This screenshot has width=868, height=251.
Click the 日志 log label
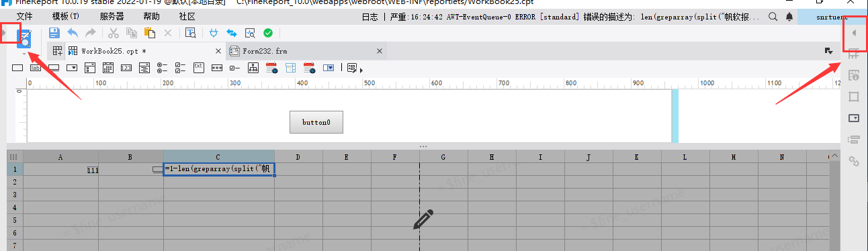click(370, 16)
